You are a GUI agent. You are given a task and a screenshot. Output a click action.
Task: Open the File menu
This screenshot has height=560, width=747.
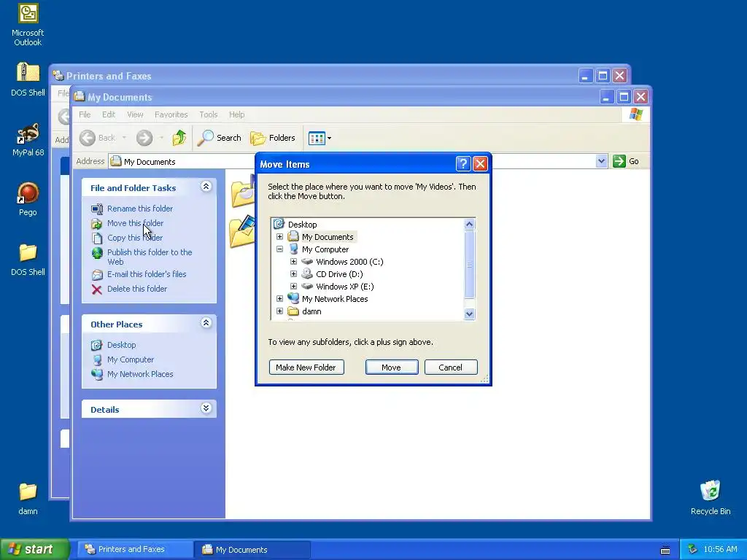[x=85, y=114]
